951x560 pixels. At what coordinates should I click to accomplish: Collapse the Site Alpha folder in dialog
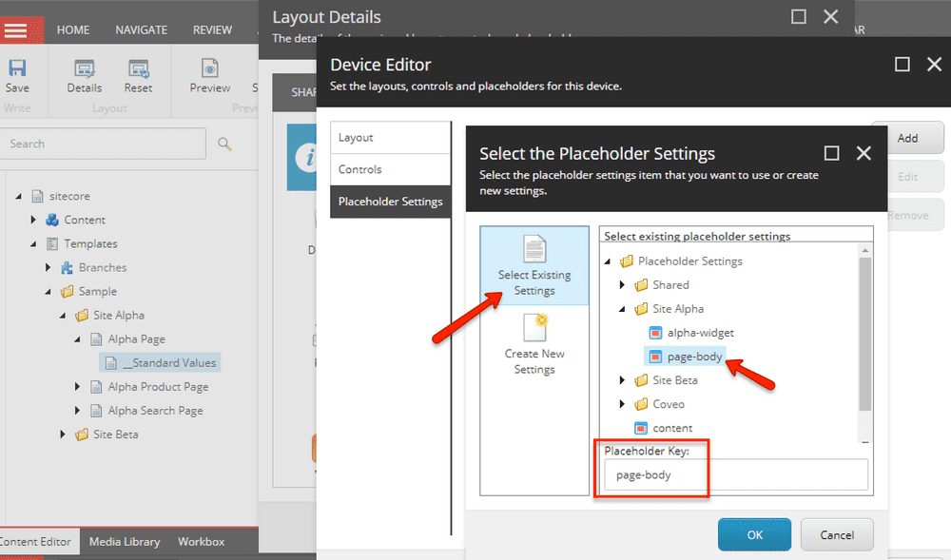(622, 308)
